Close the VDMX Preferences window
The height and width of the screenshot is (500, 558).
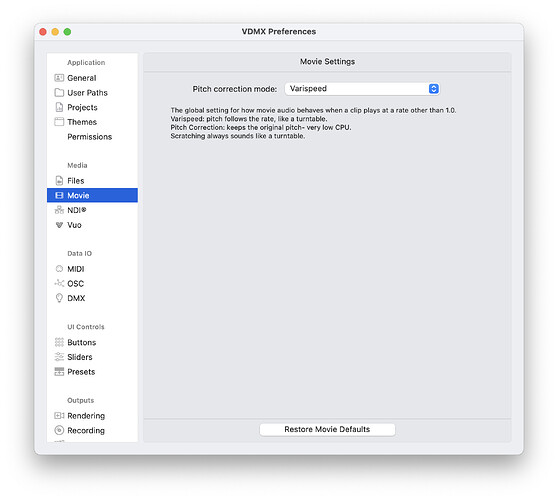click(43, 32)
